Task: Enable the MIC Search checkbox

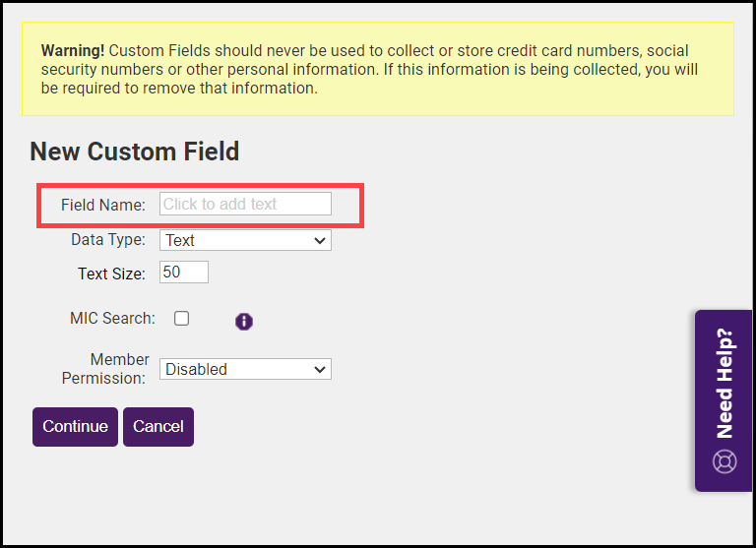Action: click(x=182, y=319)
